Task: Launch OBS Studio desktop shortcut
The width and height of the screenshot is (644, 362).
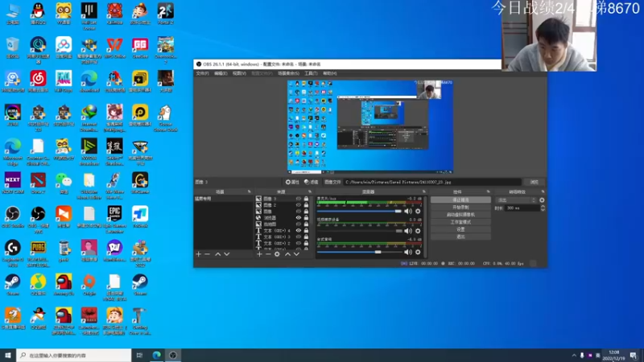Action: tap(12, 217)
